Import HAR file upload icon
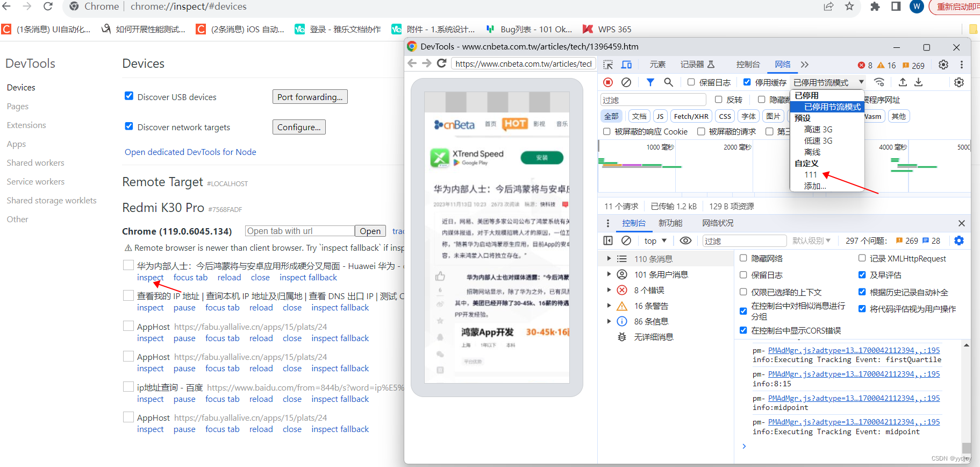Screen dimensions: 980x467 pos(903,82)
